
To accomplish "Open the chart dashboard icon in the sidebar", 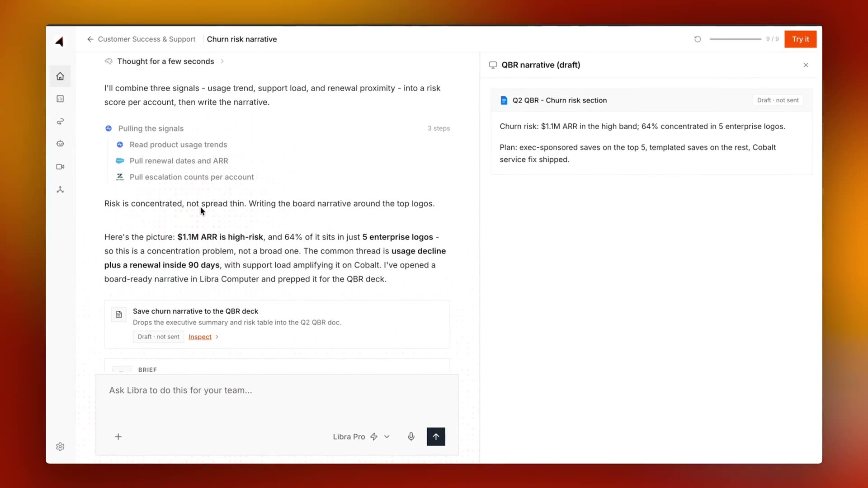I will pyautogui.click(x=60, y=99).
